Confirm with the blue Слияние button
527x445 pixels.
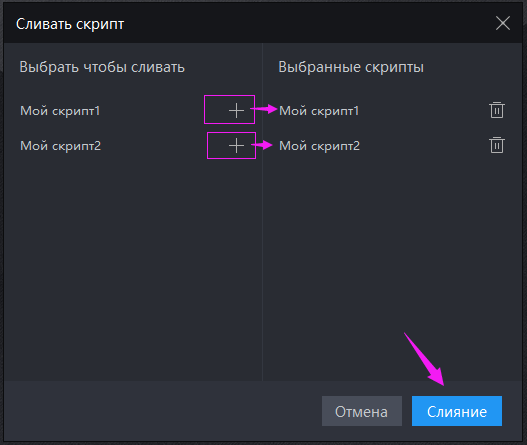(x=457, y=411)
